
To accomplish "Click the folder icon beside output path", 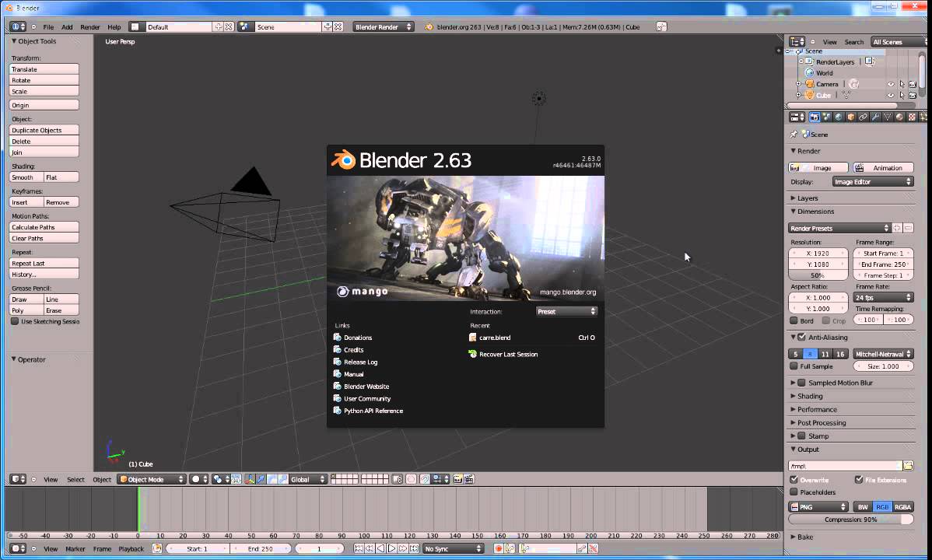I will (x=908, y=465).
